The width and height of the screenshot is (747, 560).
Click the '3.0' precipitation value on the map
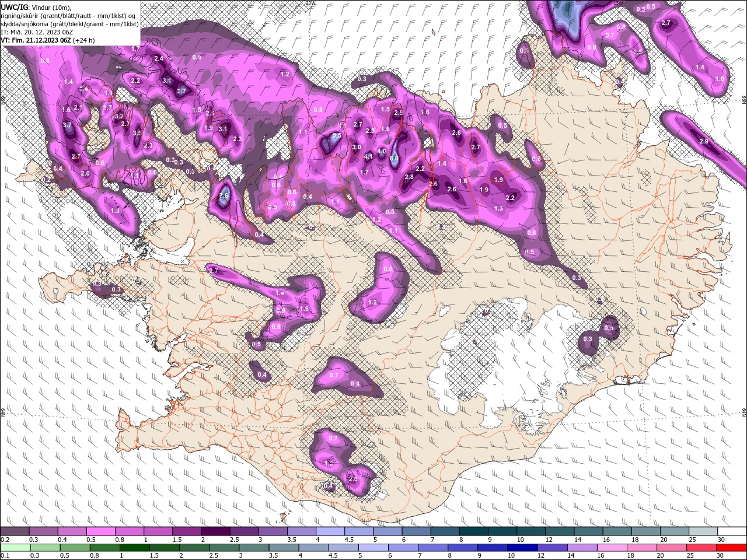click(357, 148)
